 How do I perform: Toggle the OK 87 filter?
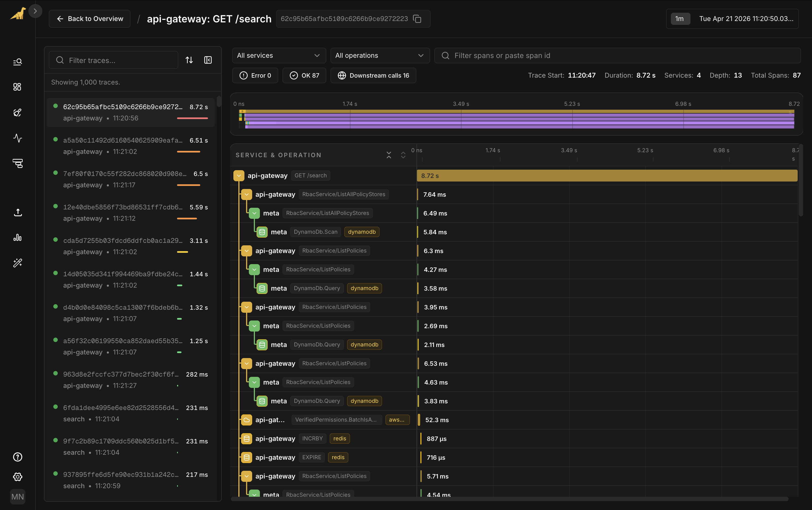304,75
